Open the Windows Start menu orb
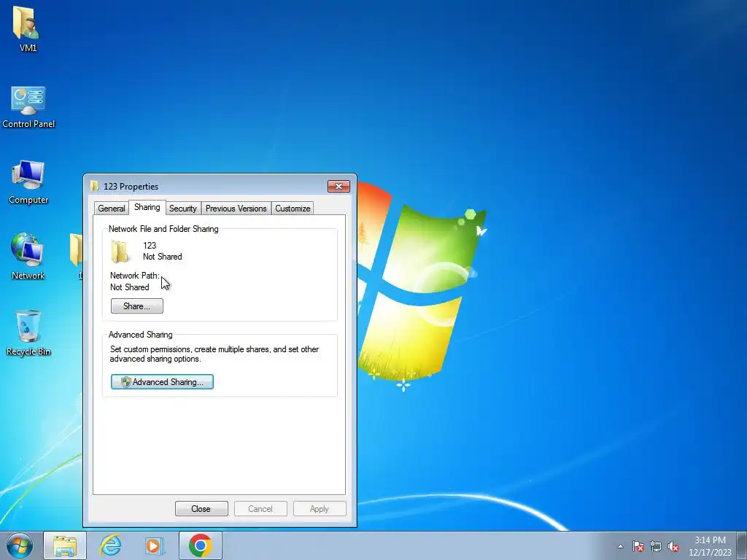 coord(20,545)
